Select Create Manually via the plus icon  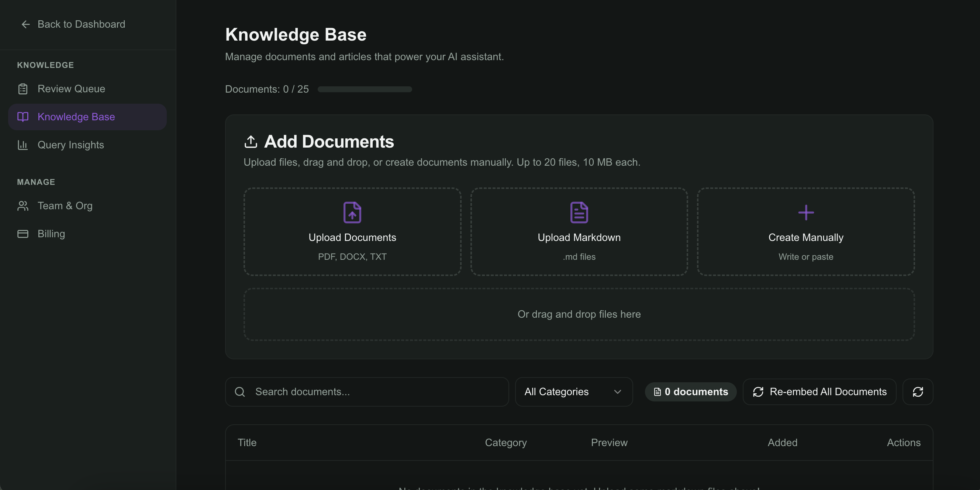(805, 212)
